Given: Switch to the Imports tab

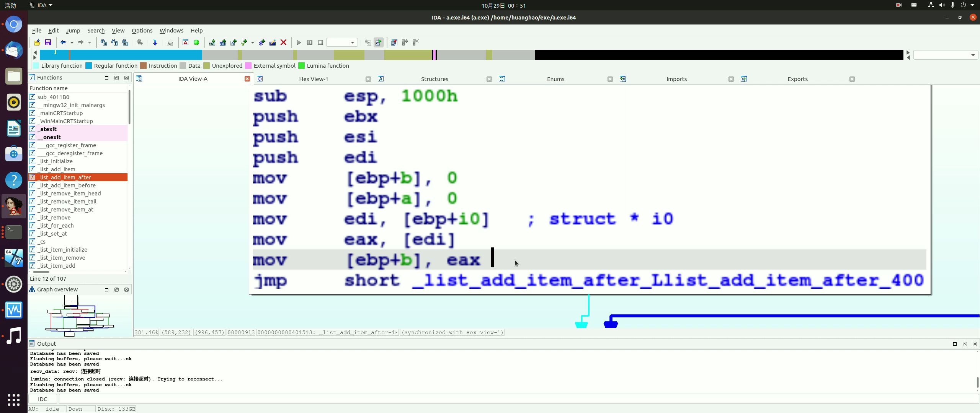Looking at the screenshot, I should coord(676,79).
